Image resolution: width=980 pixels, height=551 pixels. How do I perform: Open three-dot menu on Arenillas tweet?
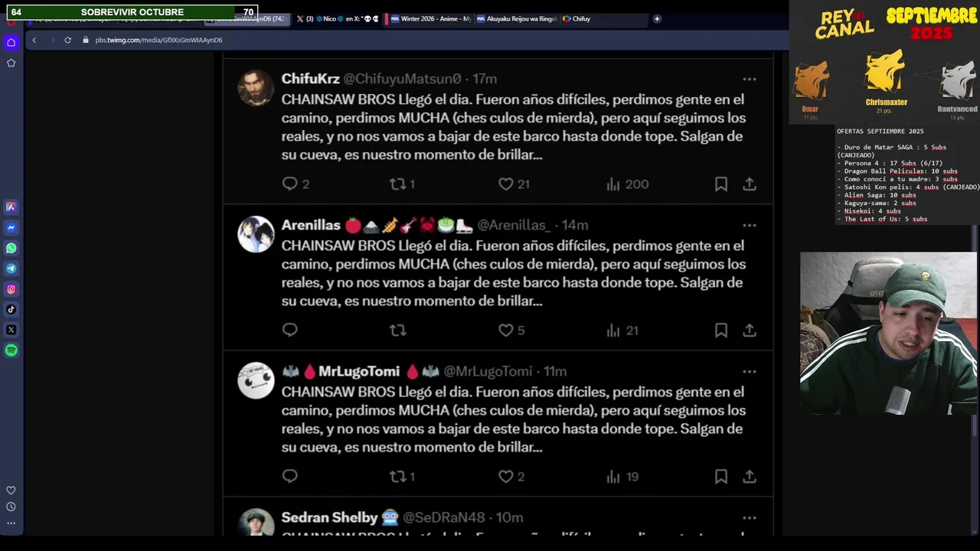pyautogui.click(x=749, y=225)
